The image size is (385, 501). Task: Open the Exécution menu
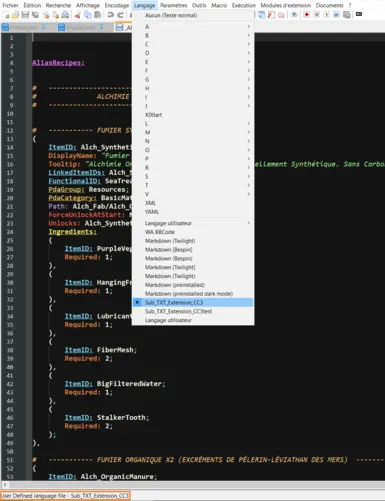(x=244, y=5)
